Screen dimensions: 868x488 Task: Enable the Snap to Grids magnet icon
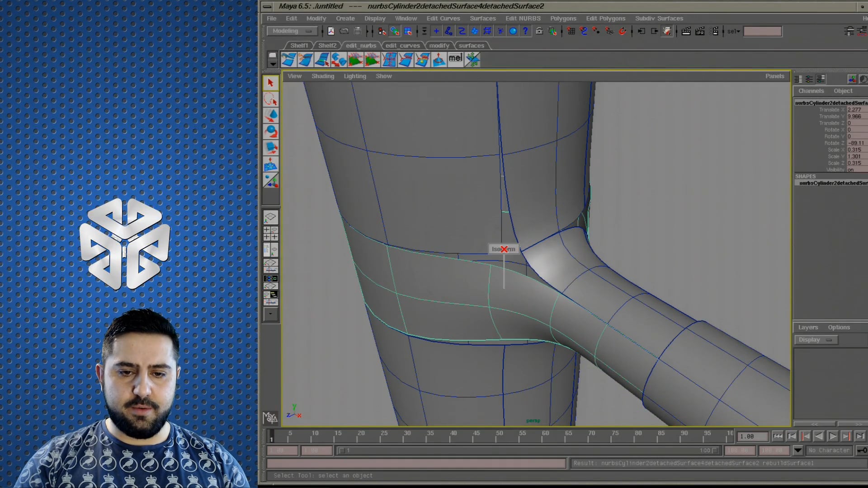pos(571,31)
